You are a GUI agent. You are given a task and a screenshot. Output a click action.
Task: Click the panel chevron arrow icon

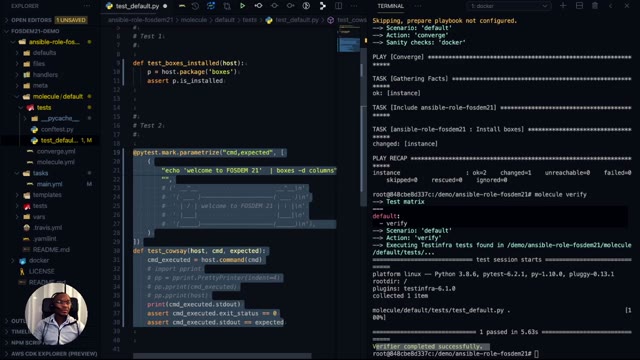611,6
